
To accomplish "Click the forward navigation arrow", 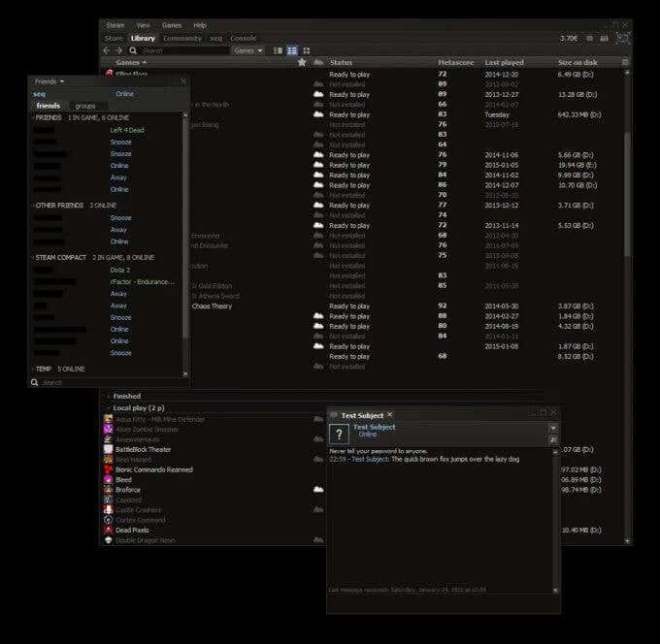I will (118, 50).
